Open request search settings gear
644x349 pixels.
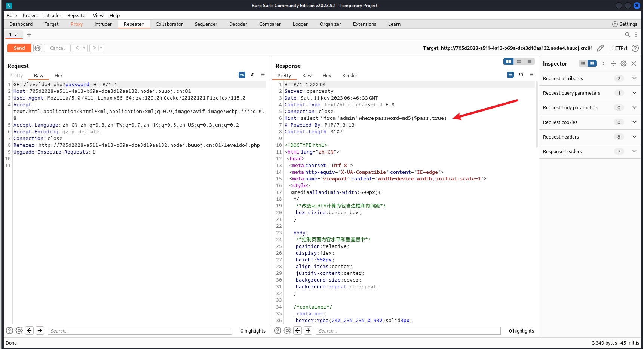pyautogui.click(x=19, y=330)
